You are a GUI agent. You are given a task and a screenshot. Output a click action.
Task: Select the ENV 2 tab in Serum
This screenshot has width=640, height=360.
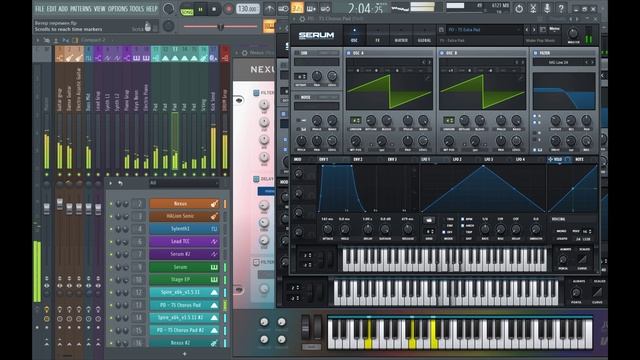click(x=358, y=159)
